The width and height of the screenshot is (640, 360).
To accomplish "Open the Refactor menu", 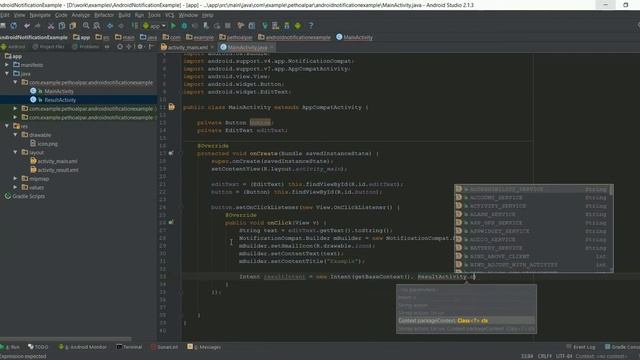I will pyautogui.click(x=104, y=15).
